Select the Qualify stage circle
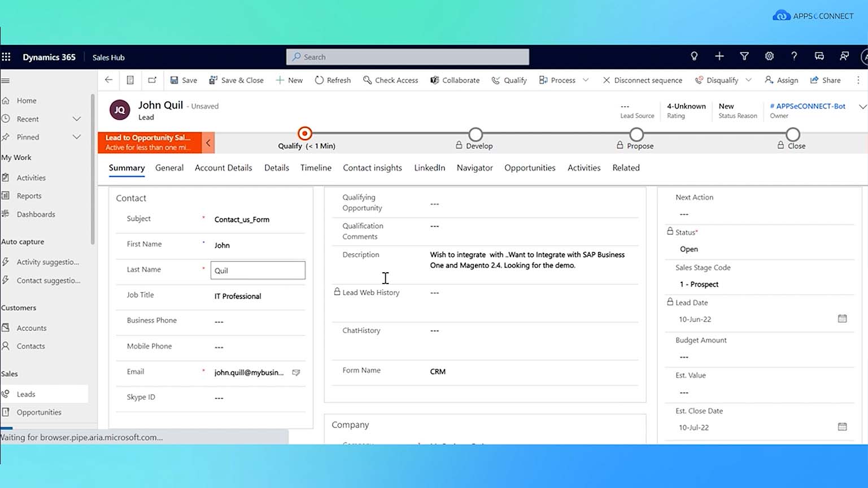868x488 pixels. point(305,134)
